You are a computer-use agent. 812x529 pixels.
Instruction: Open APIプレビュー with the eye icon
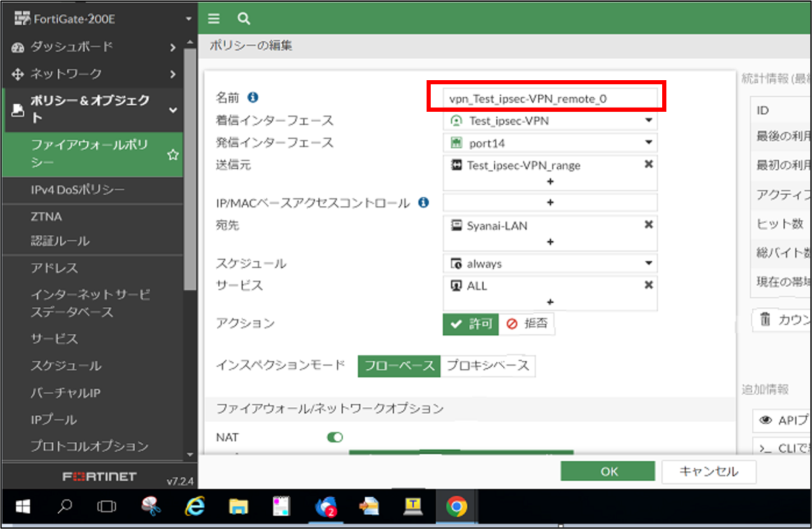point(765,421)
